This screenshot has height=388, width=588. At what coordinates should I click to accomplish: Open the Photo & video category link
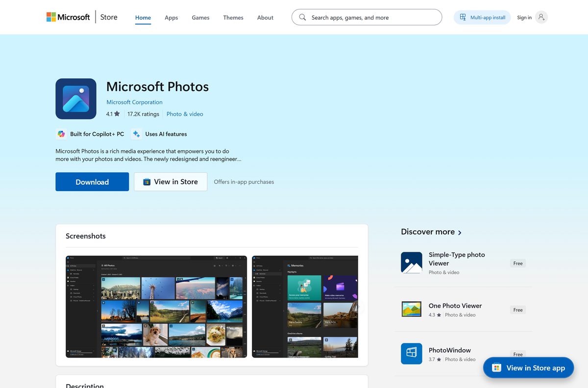point(185,114)
